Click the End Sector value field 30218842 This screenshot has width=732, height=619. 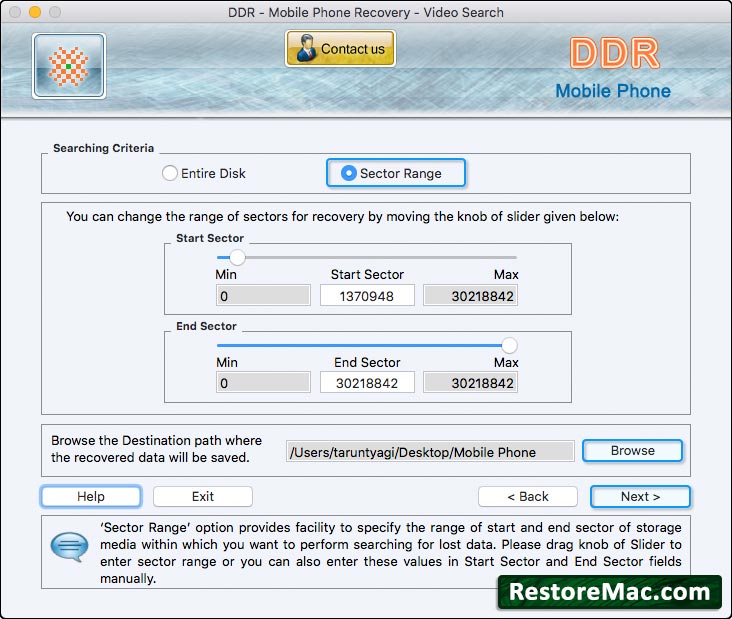[x=367, y=383]
